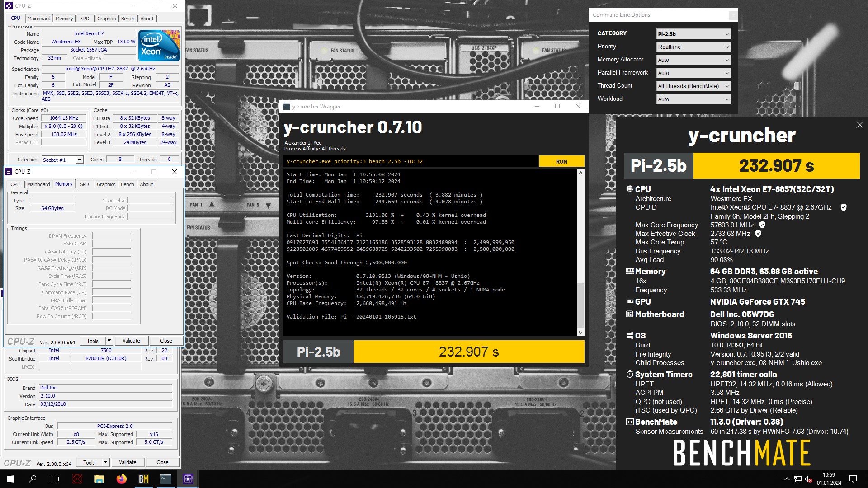Viewport: 868px width, 488px height.
Task: Open the Memory Allocator dropdown
Action: (x=693, y=60)
